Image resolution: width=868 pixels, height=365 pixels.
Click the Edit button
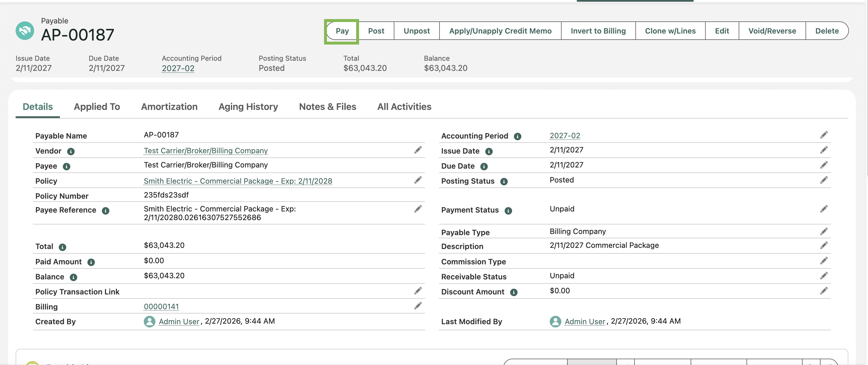[x=722, y=31]
